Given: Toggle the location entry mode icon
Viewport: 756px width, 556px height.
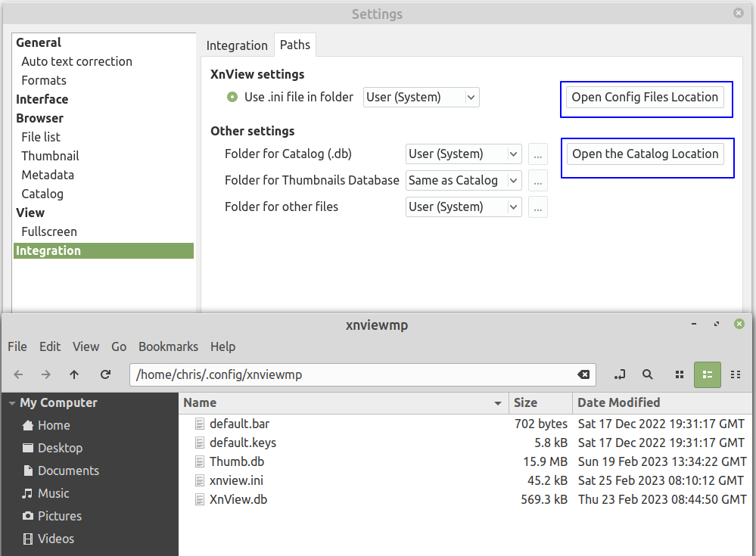Looking at the screenshot, I should 620,374.
